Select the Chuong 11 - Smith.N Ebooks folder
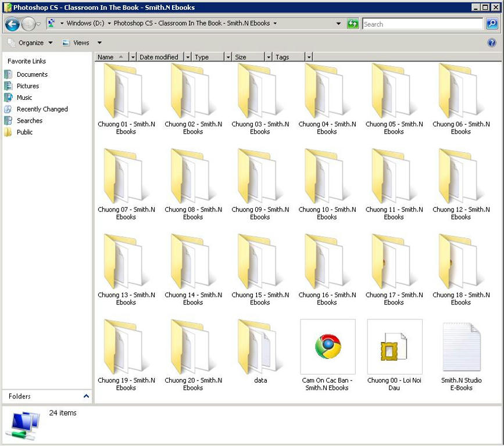The width and height of the screenshot is (504, 446). [394, 184]
